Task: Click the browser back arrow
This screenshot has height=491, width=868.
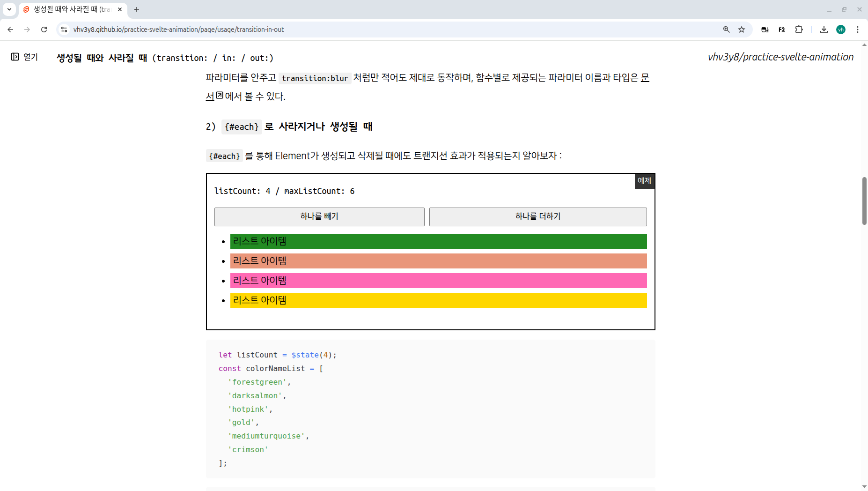Action: tap(10, 30)
